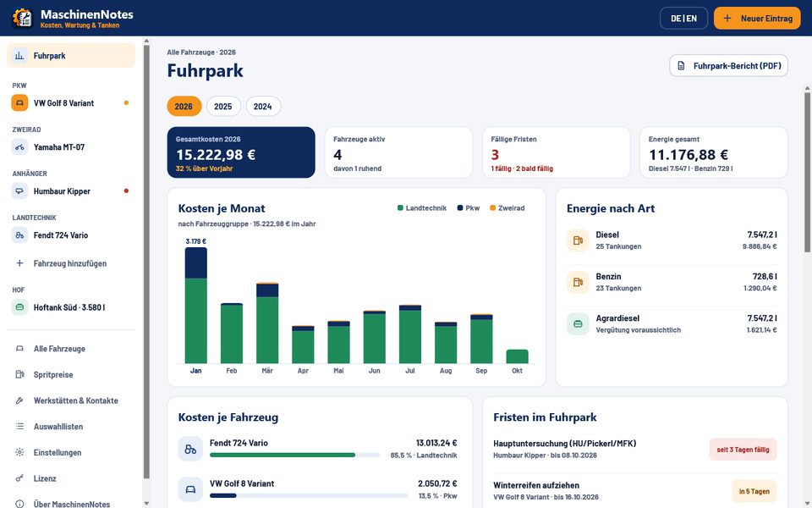
Task: Export the Fuhrpark-Bericht (PDF)
Action: (728, 66)
